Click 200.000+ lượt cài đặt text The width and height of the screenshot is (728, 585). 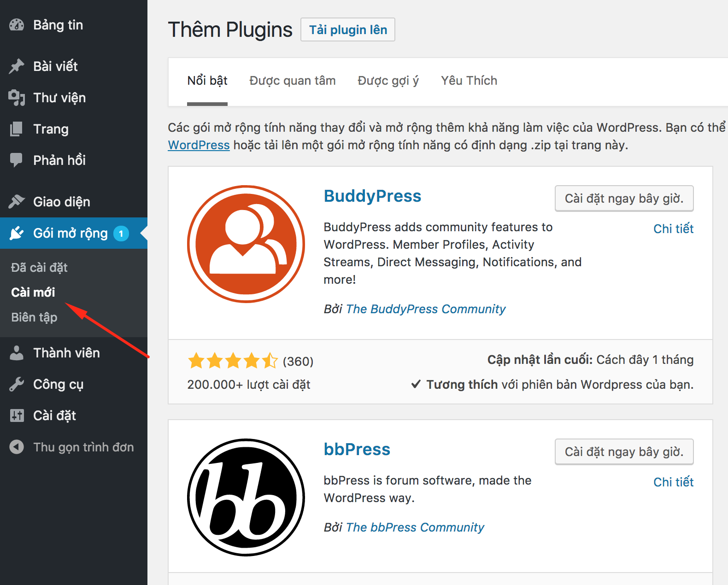tap(249, 385)
